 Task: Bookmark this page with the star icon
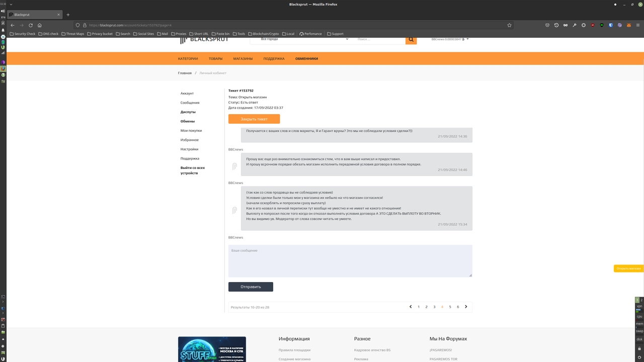(x=509, y=25)
